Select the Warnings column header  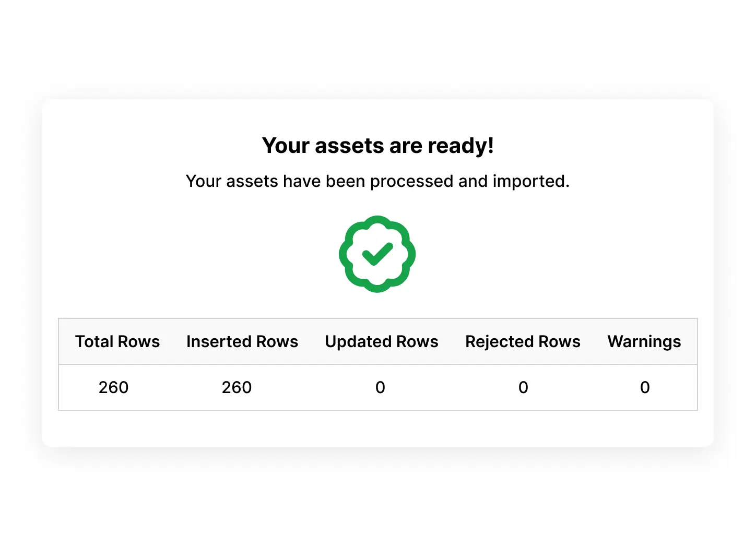pos(644,341)
